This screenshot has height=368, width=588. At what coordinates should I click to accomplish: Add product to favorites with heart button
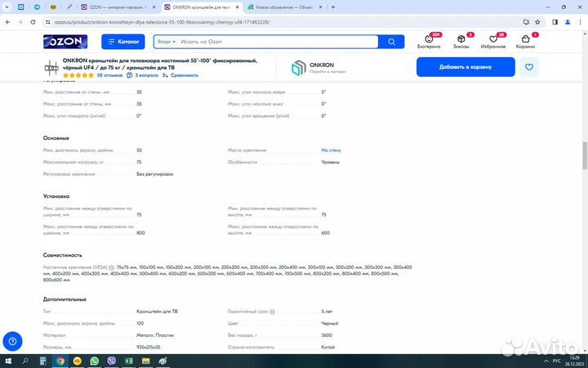coord(529,67)
